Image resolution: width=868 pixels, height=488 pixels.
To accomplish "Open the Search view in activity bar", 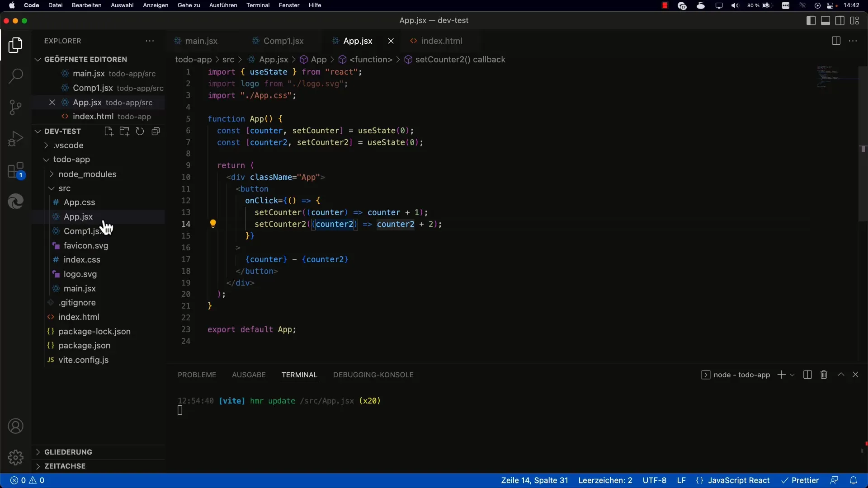I will tap(16, 76).
